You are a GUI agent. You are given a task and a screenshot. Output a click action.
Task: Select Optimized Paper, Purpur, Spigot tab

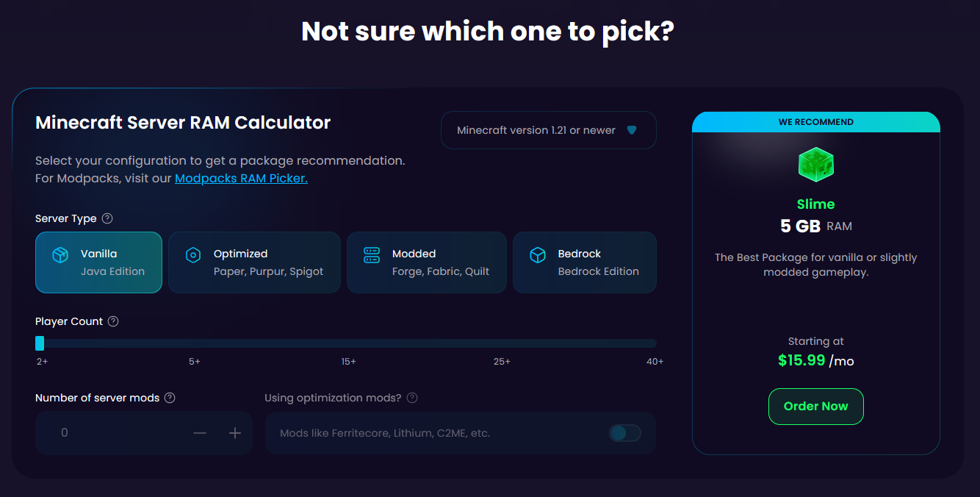pyautogui.click(x=254, y=262)
